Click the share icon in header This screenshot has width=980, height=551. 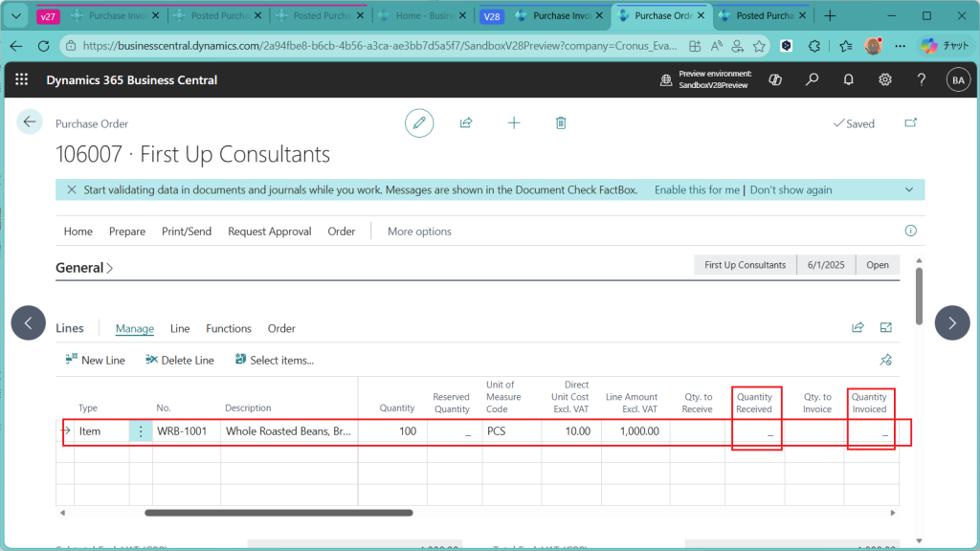click(466, 122)
